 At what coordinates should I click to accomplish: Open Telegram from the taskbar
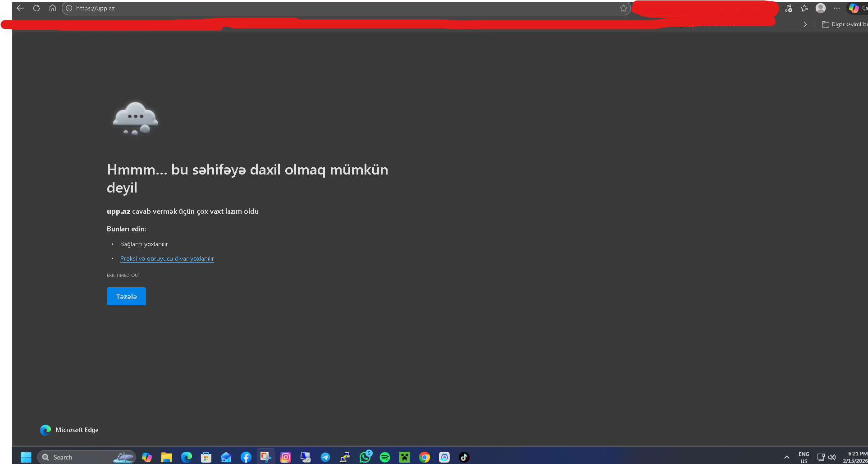click(325, 457)
